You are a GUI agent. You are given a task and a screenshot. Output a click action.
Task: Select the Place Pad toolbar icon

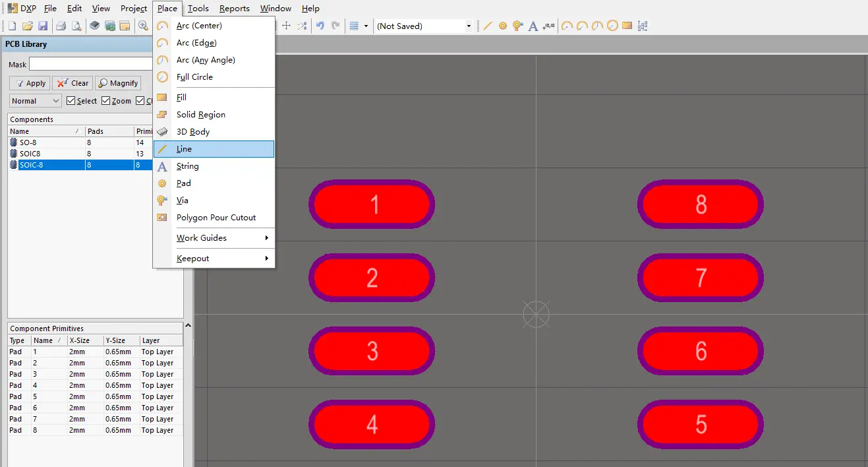503,26
